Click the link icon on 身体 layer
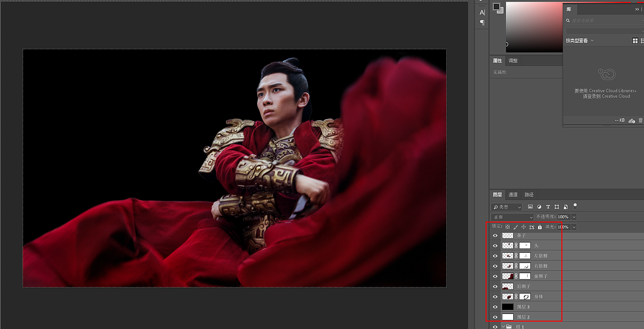Image resolution: width=644 pixels, height=329 pixels. click(x=516, y=296)
